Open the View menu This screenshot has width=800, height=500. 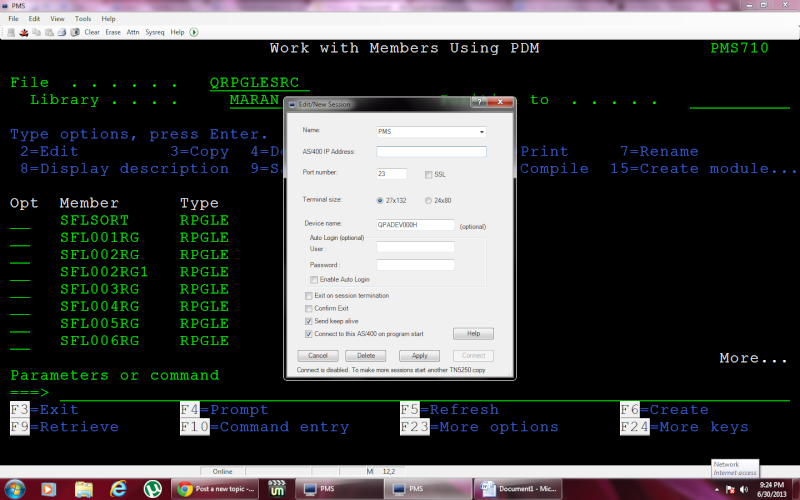click(57, 19)
